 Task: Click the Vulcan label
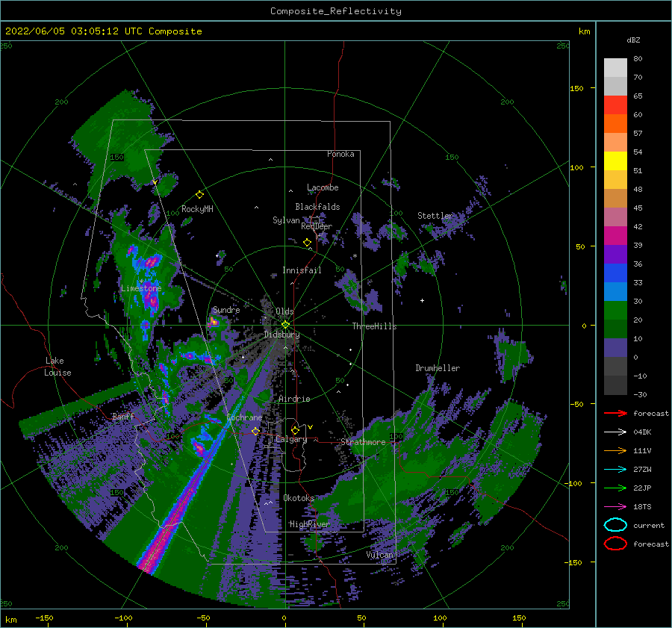click(x=380, y=555)
